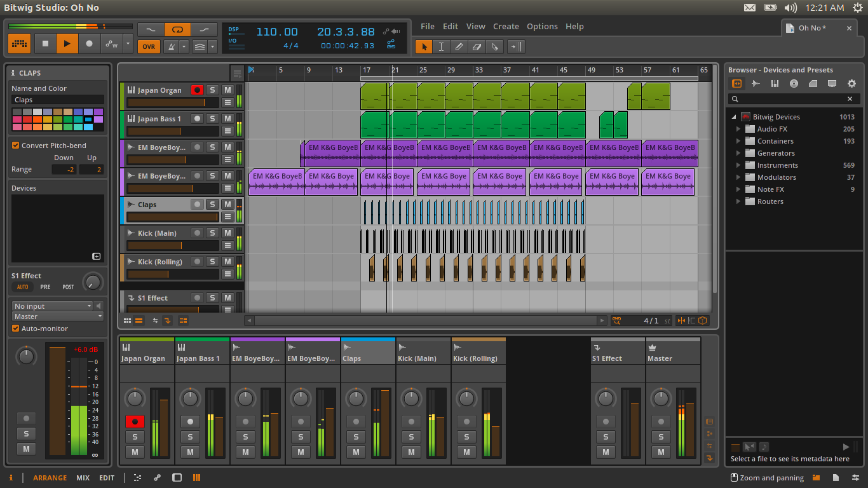Open the Files browser monitor icon
Screen dimensions: 868x488
coord(832,84)
